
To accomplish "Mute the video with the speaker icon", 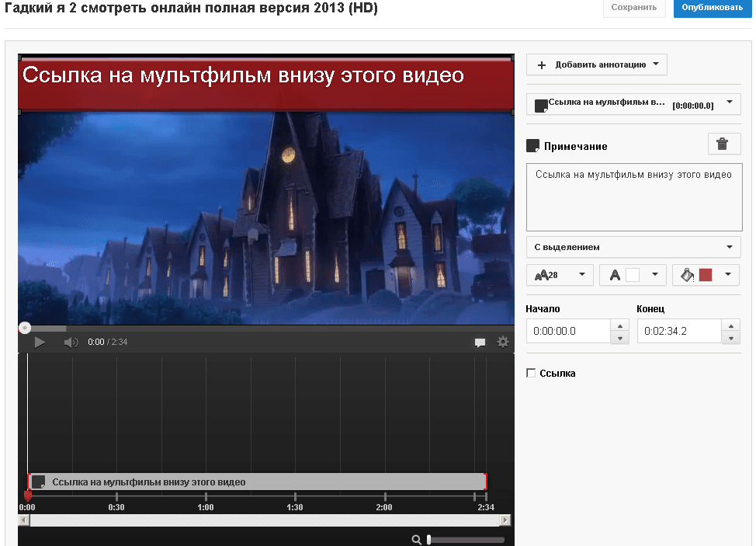I will [x=71, y=343].
